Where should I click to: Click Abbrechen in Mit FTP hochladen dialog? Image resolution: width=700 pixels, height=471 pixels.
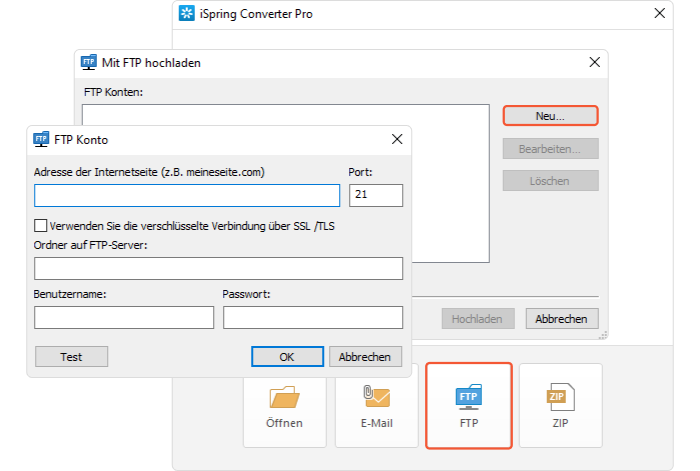pos(562,319)
